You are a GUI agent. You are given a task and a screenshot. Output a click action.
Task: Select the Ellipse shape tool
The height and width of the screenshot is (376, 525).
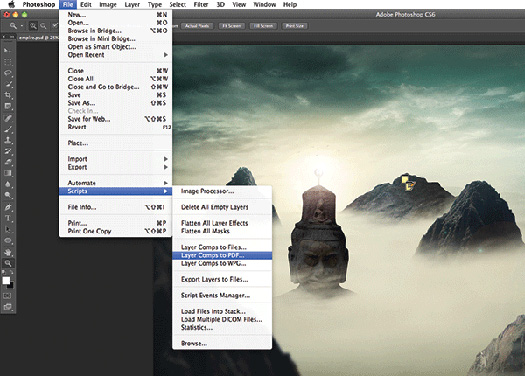tap(7, 240)
